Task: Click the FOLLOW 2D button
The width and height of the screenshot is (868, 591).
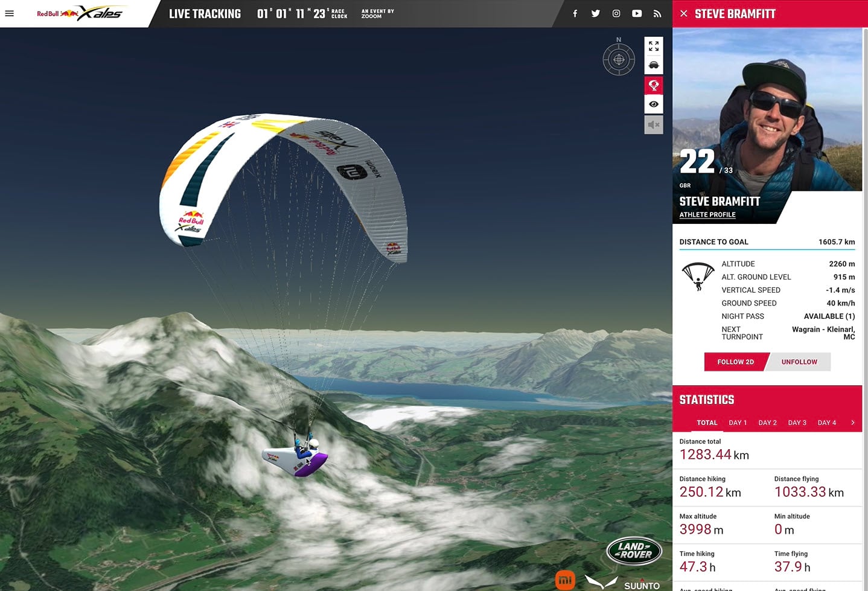Action: click(x=735, y=362)
